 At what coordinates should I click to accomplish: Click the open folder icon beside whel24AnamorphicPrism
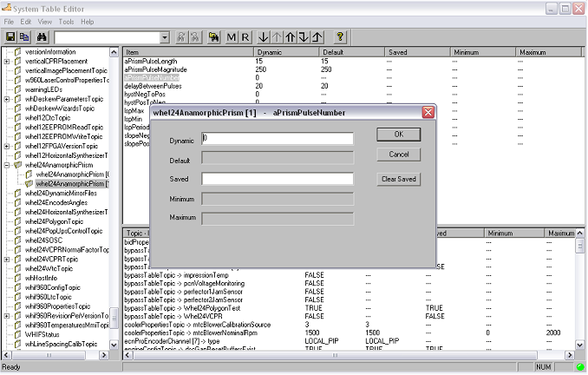click(x=17, y=165)
